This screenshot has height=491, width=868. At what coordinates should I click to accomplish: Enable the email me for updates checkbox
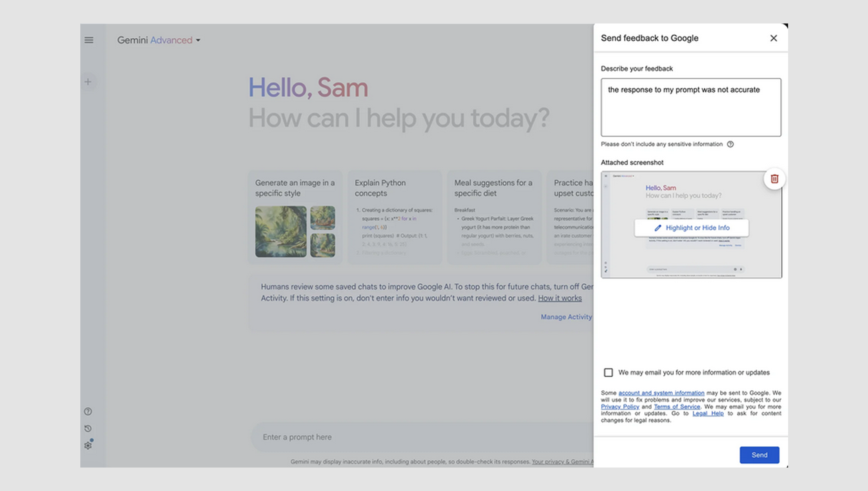[x=608, y=372]
